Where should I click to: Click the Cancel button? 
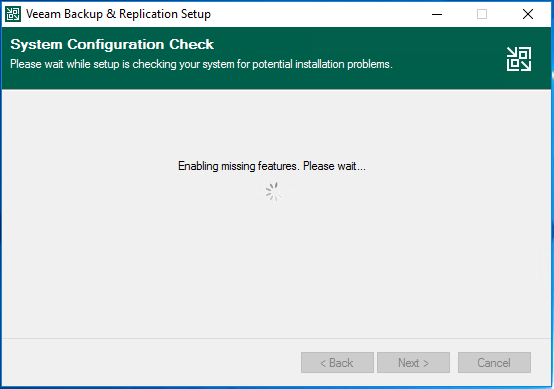pyautogui.click(x=494, y=363)
